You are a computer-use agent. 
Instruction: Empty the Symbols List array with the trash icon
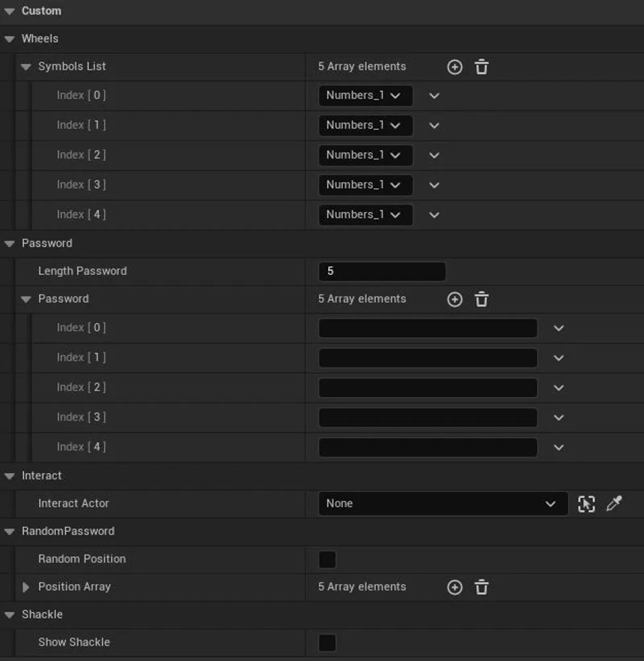(x=481, y=67)
